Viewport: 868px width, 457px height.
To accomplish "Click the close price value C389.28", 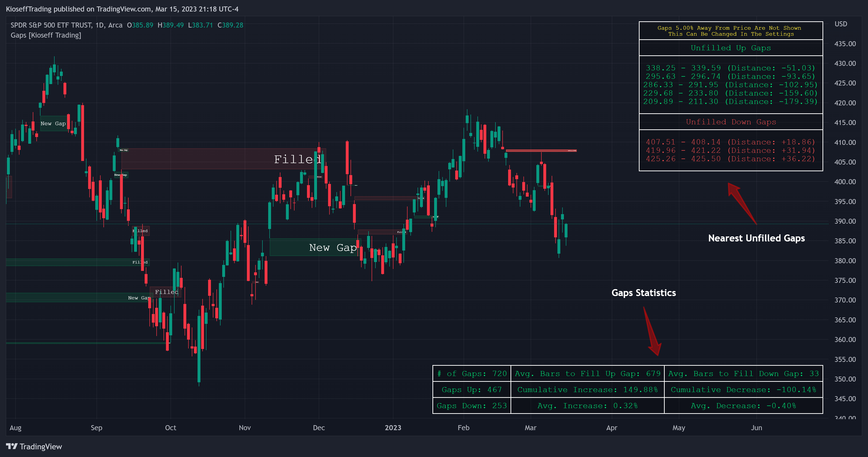I will [230, 25].
